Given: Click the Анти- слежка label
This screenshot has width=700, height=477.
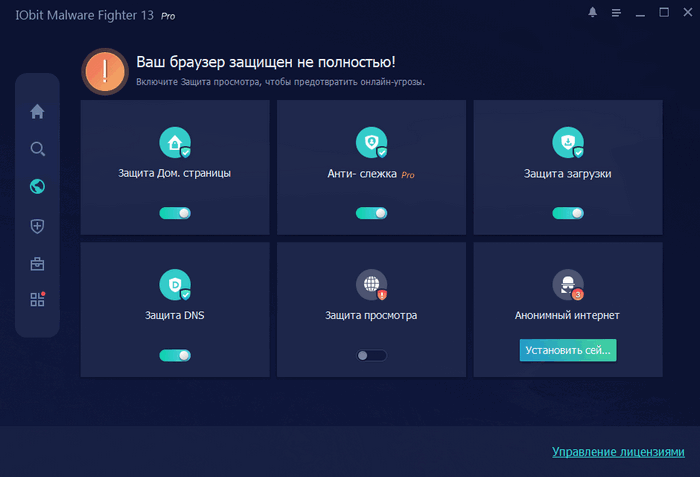Looking at the screenshot, I should click(x=362, y=174).
